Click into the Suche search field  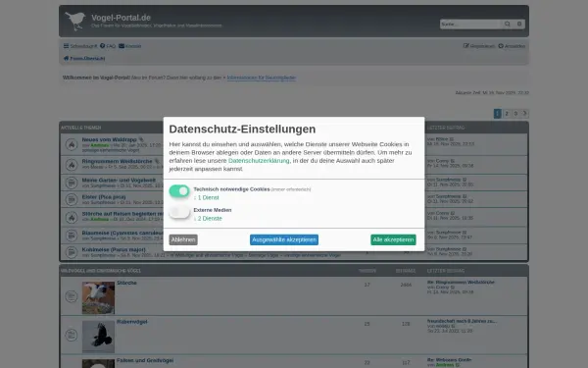[471, 24]
